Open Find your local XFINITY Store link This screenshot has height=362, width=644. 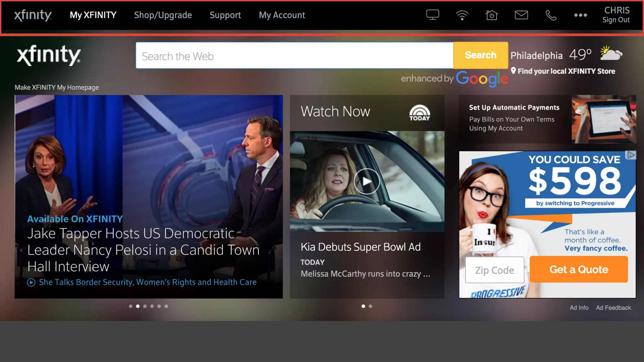(566, 71)
